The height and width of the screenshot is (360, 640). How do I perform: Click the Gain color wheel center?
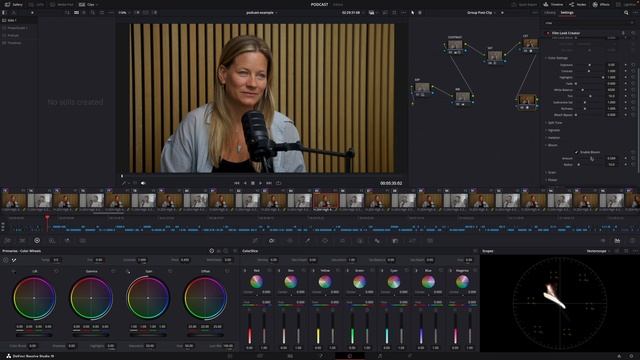[148, 298]
